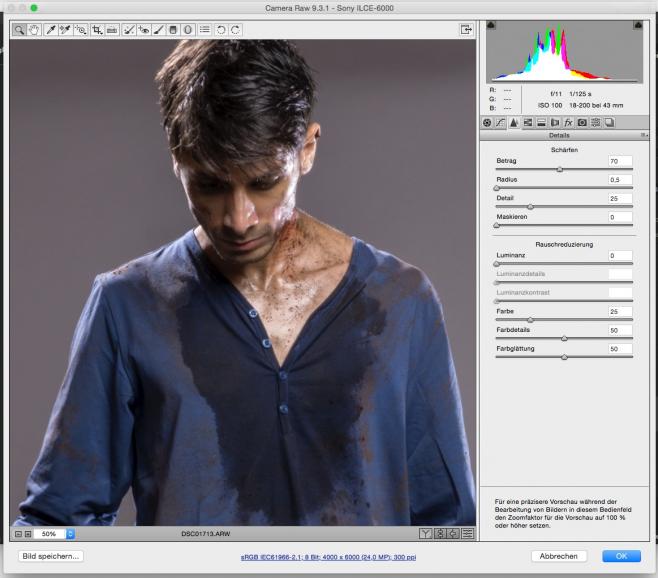This screenshot has height=578, width=658.
Task: Toggle shadow clipping warning on histogram
Action: tap(491, 24)
